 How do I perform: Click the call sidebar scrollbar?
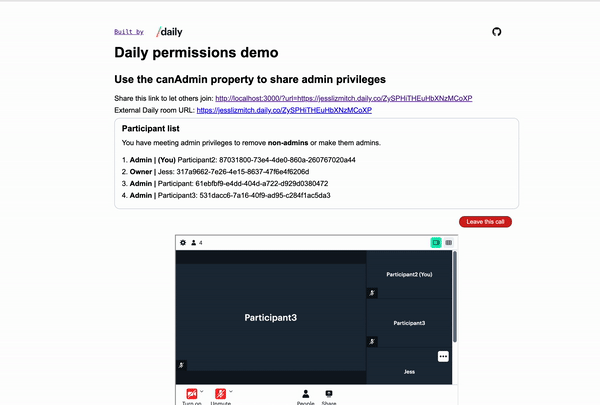pyautogui.click(x=455, y=297)
